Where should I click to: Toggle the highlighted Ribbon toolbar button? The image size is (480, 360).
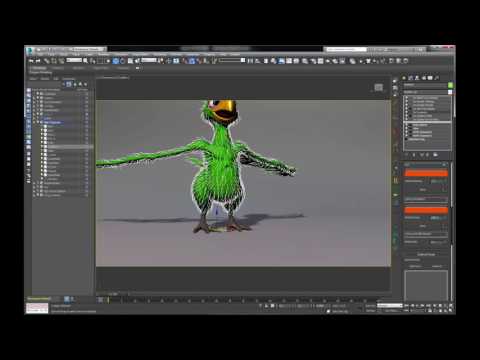point(281,61)
